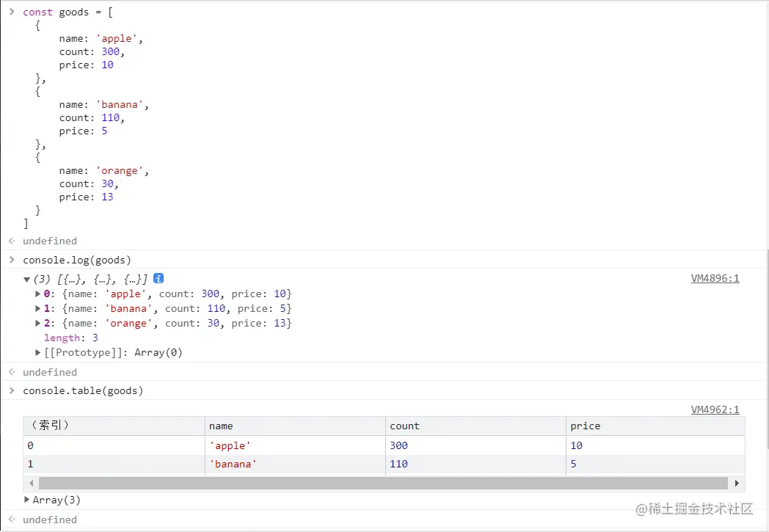
Task: Open the VM4962:1 source link
Action: (715, 409)
